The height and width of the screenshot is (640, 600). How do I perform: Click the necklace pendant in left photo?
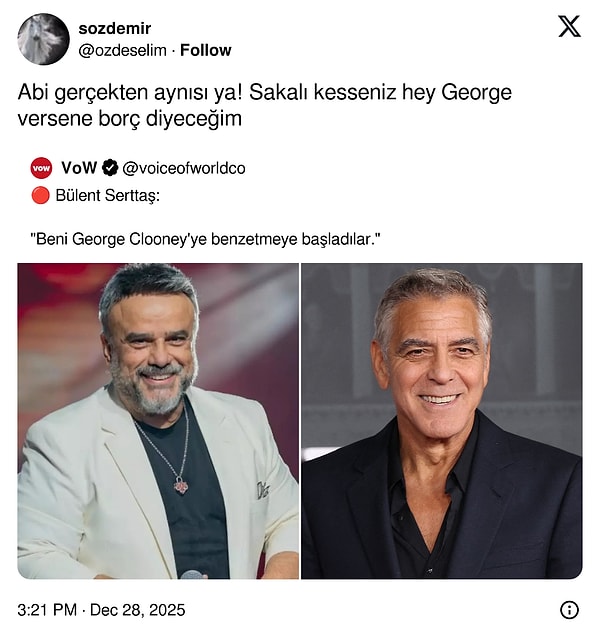[x=181, y=486]
